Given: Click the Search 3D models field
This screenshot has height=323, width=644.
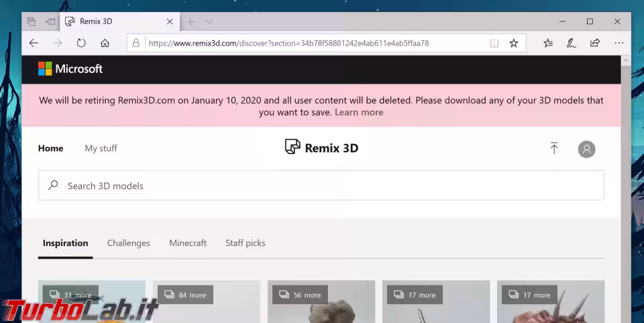Looking at the screenshot, I should click(x=321, y=186).
